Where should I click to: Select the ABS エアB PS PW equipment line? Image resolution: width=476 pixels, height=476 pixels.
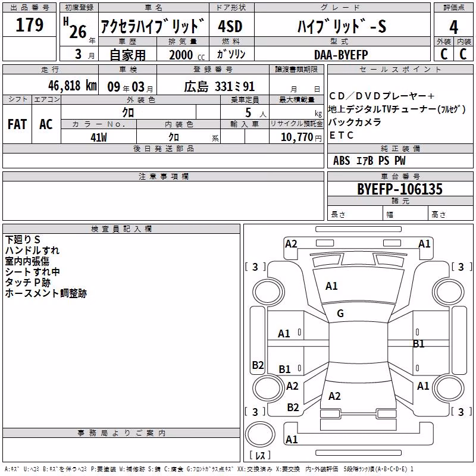tap(369, 161)
